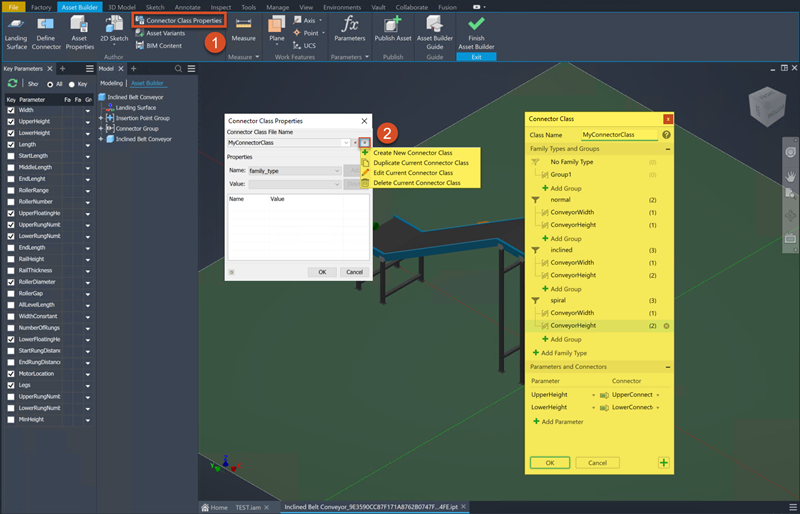Select the Landing Surface tool
Image resolution: width=800 pixels, height=514 pixels.
pos(16,33)
